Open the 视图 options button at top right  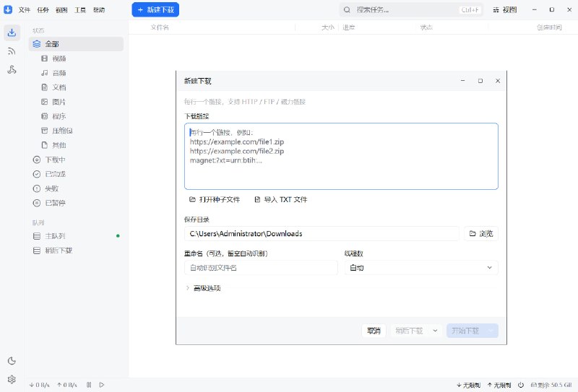(x=504, y=10)
